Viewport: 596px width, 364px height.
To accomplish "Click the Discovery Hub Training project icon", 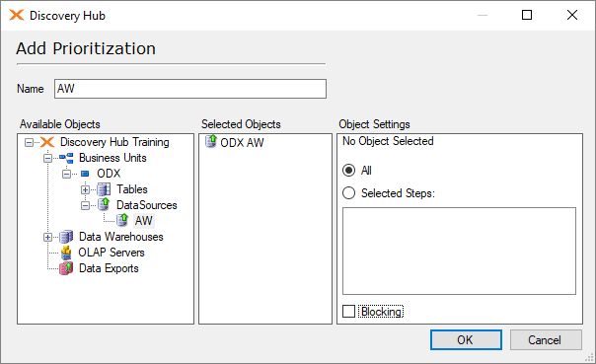I will point(47,142).
